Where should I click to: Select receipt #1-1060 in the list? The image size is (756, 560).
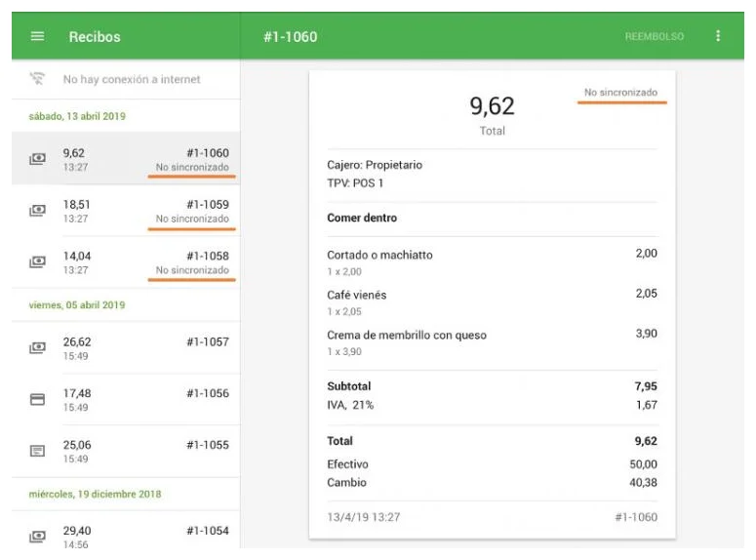pos(126,158)
